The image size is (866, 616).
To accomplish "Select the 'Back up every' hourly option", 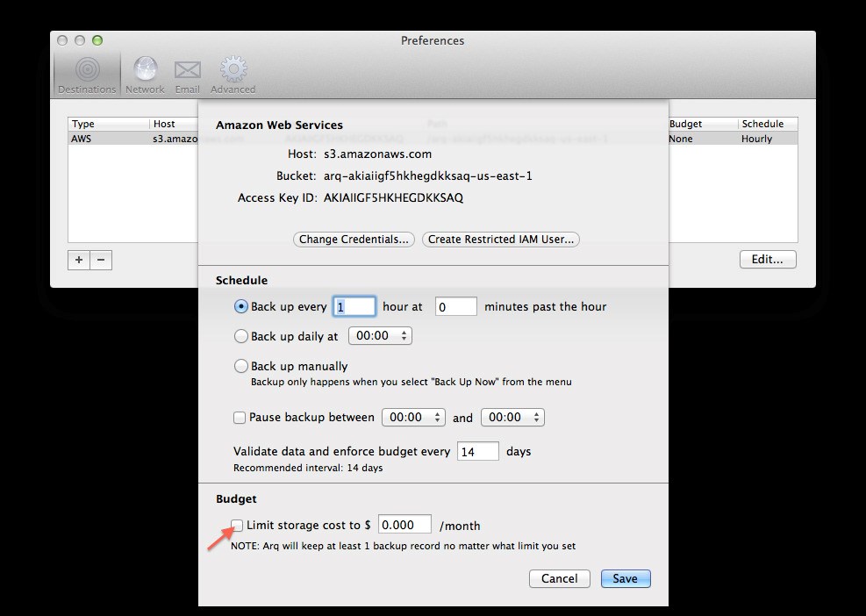I will tap(240, 306).
